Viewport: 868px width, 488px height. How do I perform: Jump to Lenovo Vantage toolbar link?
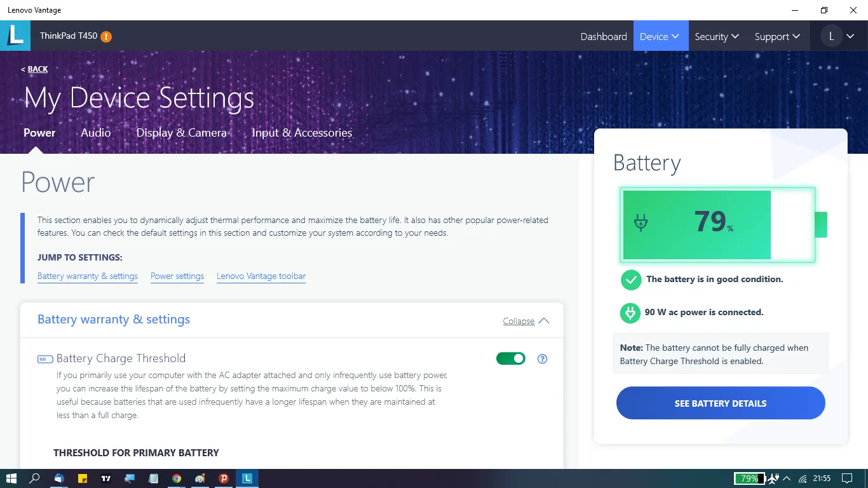point(261,276)
